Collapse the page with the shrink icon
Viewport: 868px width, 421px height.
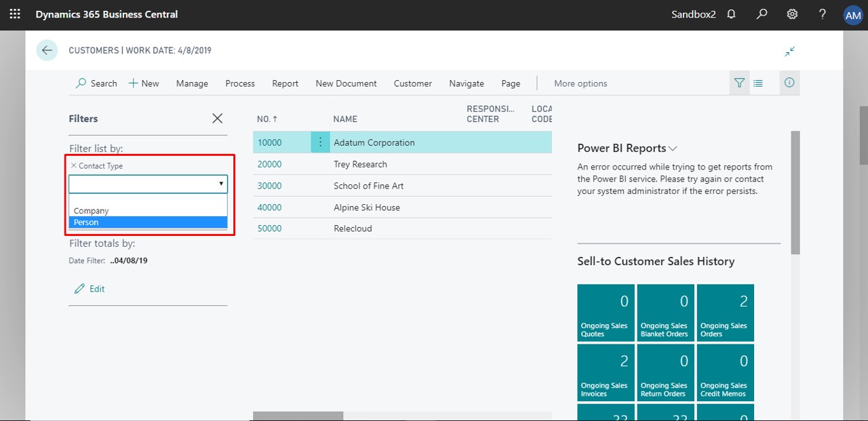point(790,51)
